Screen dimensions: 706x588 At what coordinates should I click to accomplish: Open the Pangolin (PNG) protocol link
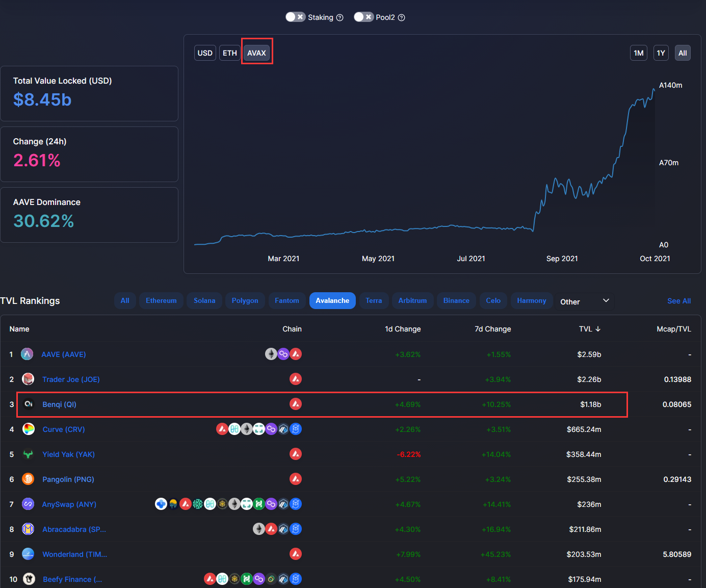(68, 479)
